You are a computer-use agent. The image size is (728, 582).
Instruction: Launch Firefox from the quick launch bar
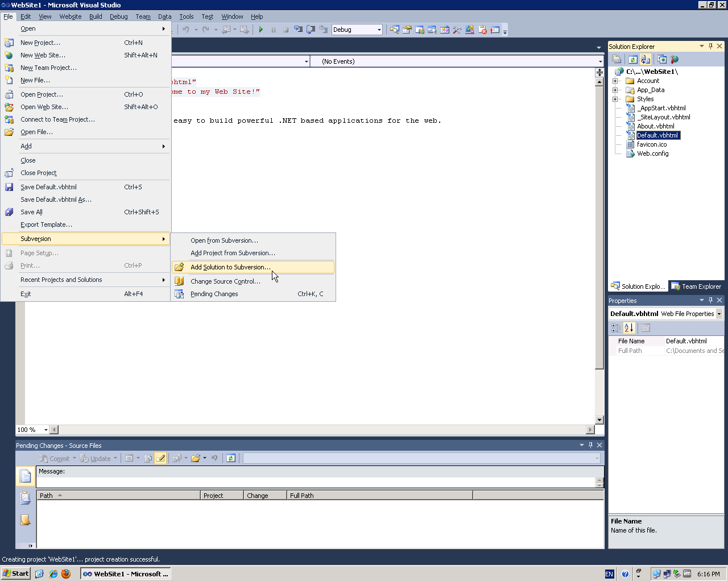(66, 573)
